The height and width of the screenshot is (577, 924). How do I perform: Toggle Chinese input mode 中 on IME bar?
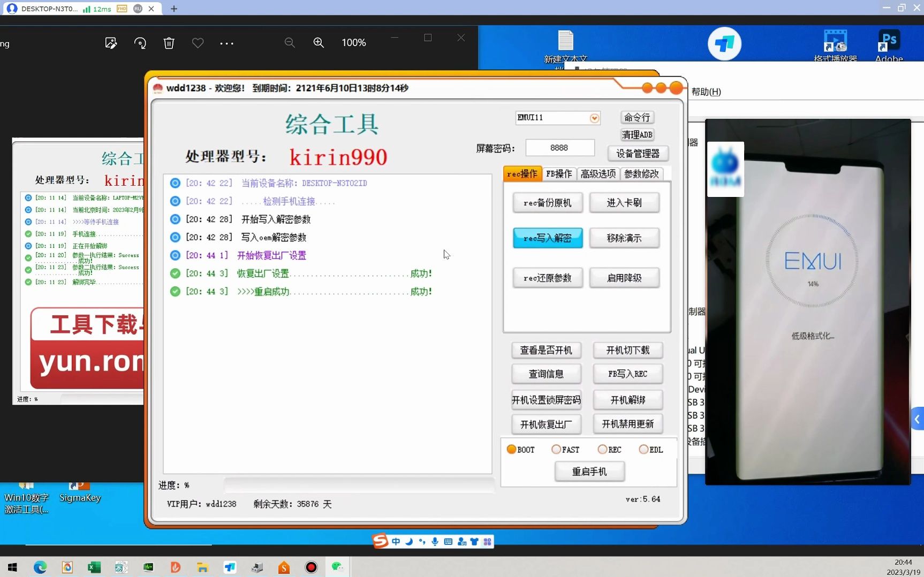[396, 542]
